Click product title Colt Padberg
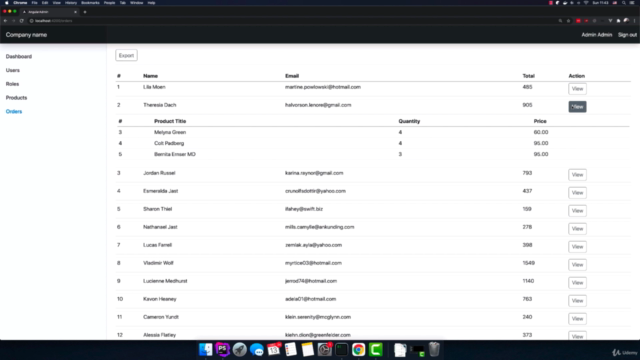640x360 pixels. pyautogui.click(x=169, y=143)
